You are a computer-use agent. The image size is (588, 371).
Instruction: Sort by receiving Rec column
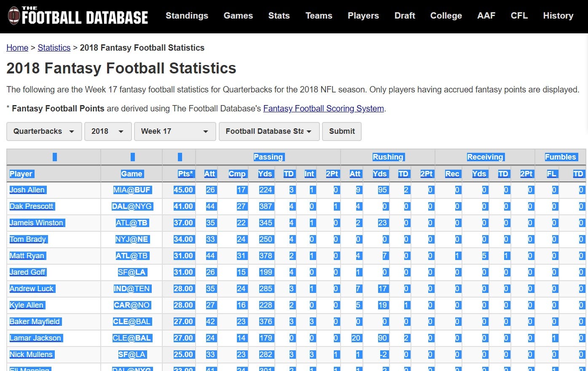tap(452, 174)
